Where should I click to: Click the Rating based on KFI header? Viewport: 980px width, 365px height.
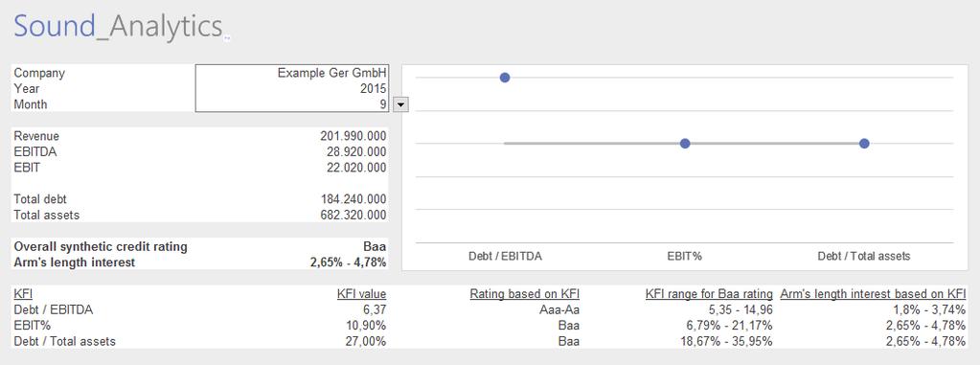524,294
